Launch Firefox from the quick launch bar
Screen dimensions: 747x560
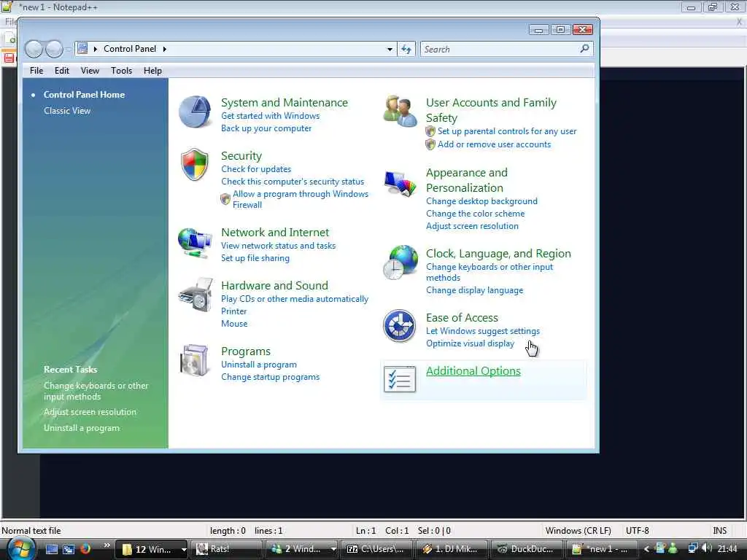(x=85, y=549)
